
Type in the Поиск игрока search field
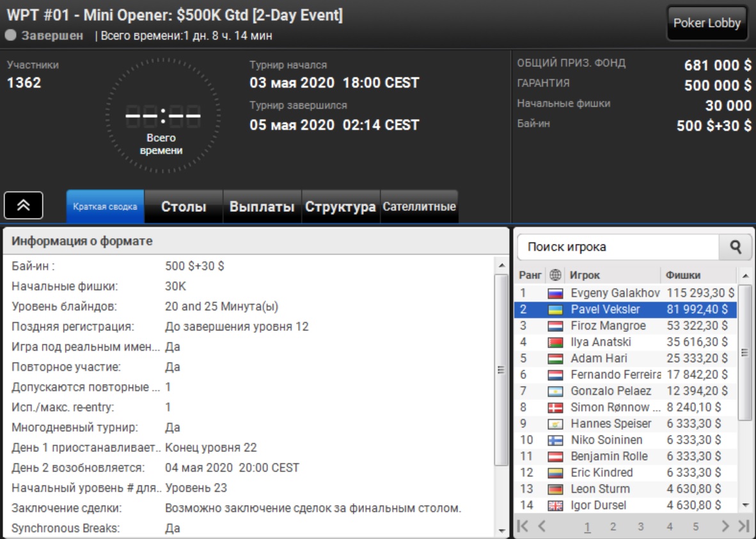(x=617, y=247)
